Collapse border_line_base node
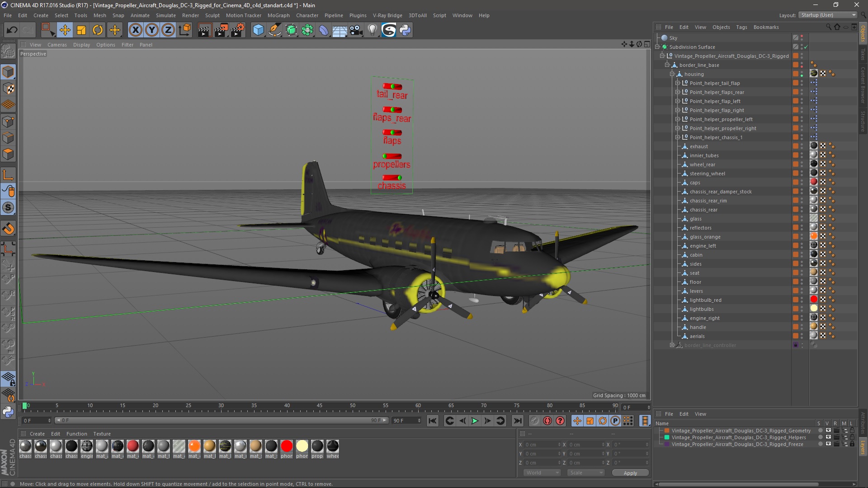Image resolution: width=868 pixels, height=488 pixels. [667, 65]
